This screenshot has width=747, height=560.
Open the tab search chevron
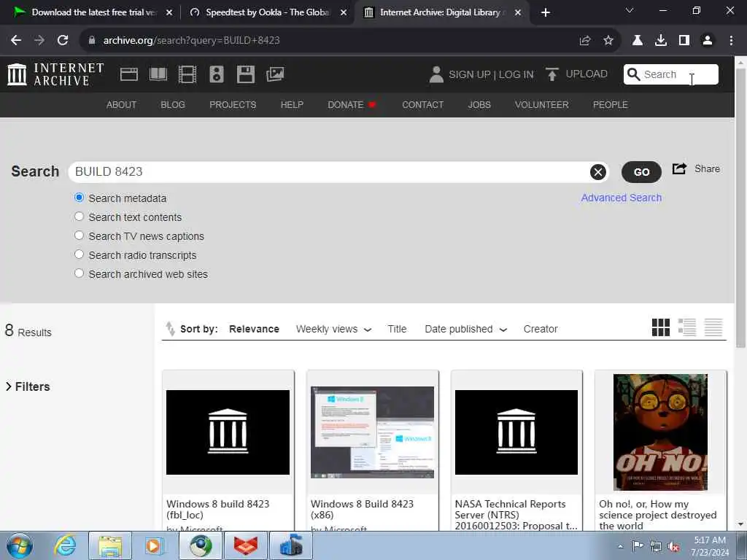pyautogui.click(x=630, y=10)
